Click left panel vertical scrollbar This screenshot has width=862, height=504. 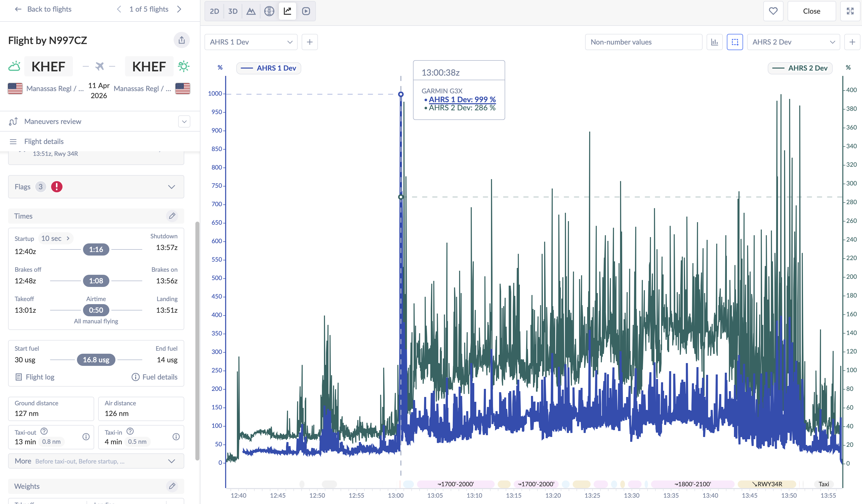(197, 341)
